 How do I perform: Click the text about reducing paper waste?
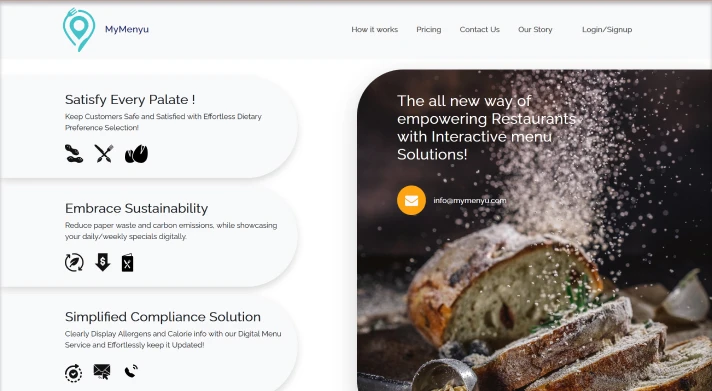point(171,231)
